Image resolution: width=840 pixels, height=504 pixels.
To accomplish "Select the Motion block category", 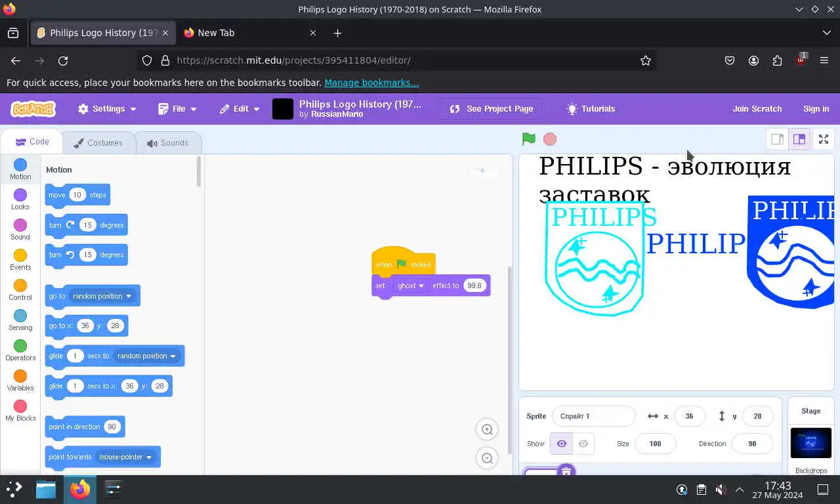I will (20, 169).
